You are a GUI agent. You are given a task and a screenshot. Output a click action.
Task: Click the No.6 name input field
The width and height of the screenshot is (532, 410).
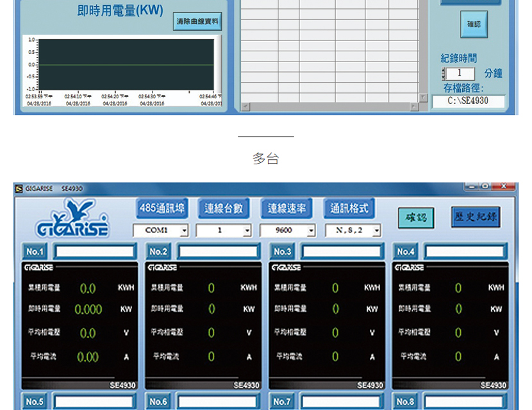[217, 402]
